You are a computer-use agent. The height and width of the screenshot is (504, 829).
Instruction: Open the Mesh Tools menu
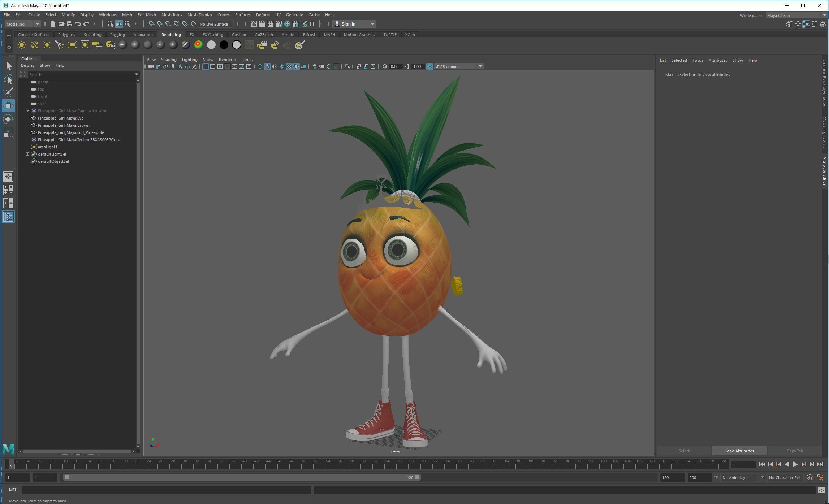[x=171, y=15]
